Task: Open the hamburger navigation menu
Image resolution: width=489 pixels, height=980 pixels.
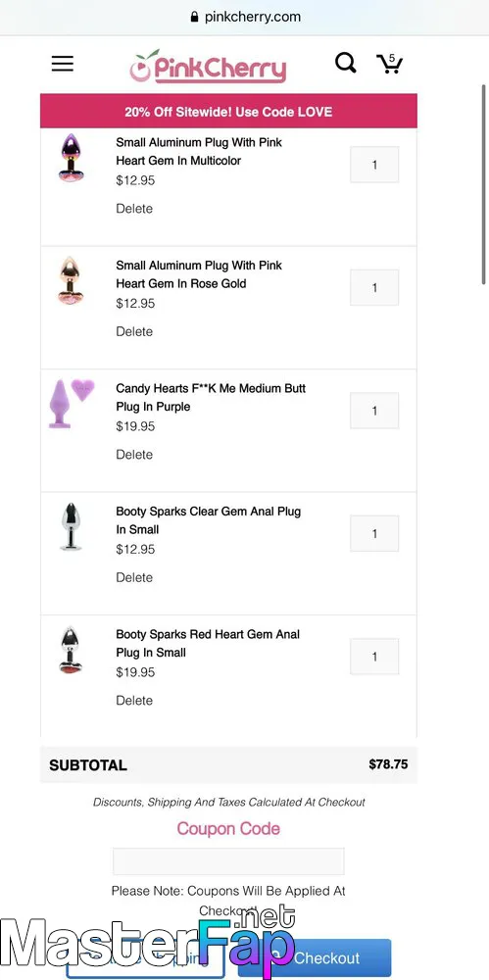Action: pos(63,63)
